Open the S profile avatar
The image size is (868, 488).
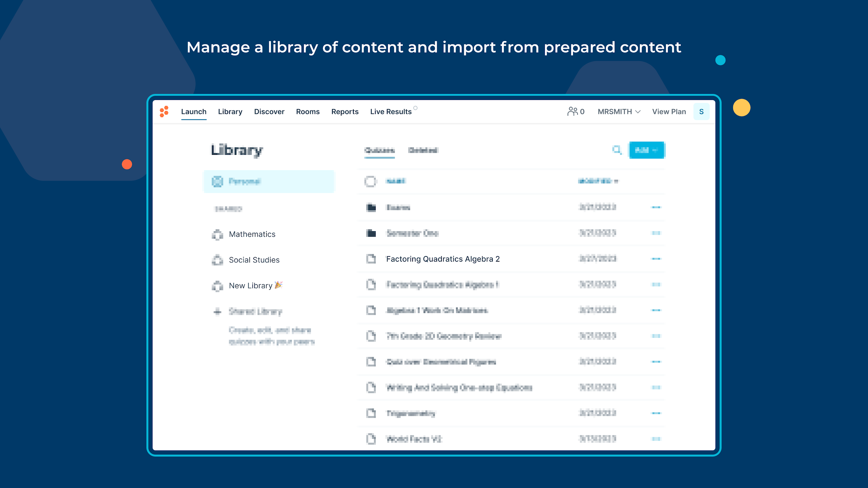click(x=701, y=111)
